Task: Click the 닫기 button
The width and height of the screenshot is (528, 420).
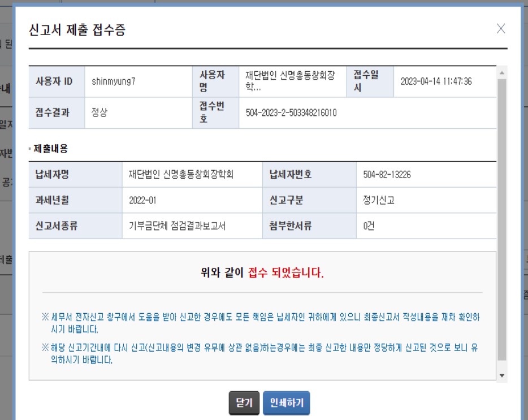Action: point(244,403)
